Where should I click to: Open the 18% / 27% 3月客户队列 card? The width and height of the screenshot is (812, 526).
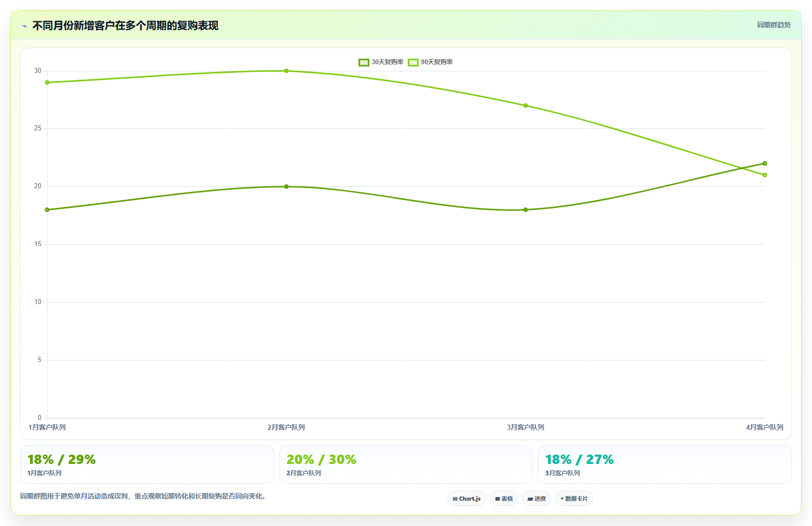coord(665,464)
